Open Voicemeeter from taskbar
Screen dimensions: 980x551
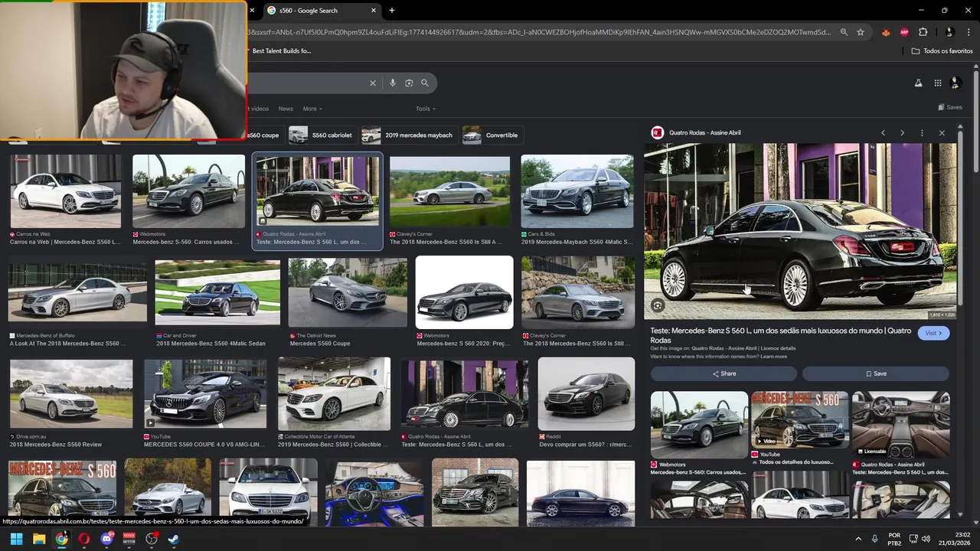tap(129, 539)
